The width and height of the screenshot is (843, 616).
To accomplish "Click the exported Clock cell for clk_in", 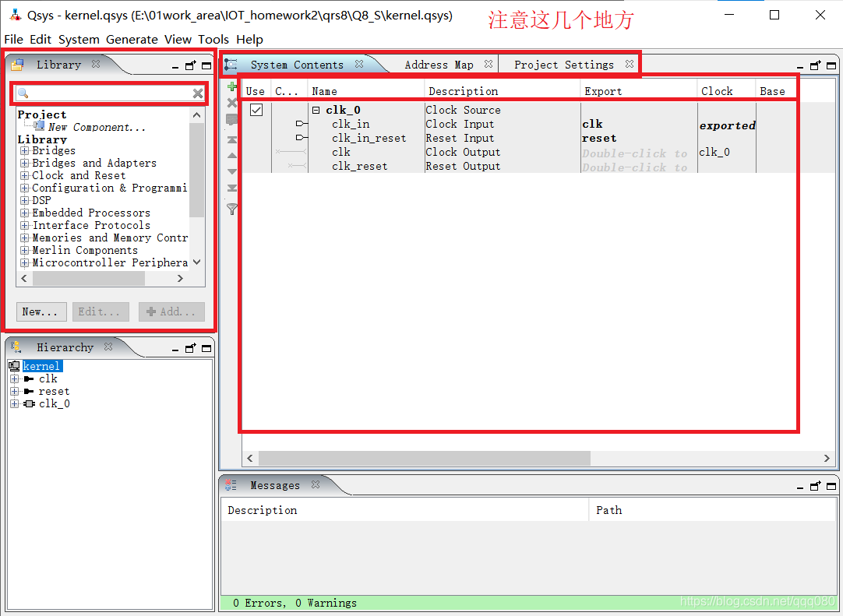I will [727, 125].
